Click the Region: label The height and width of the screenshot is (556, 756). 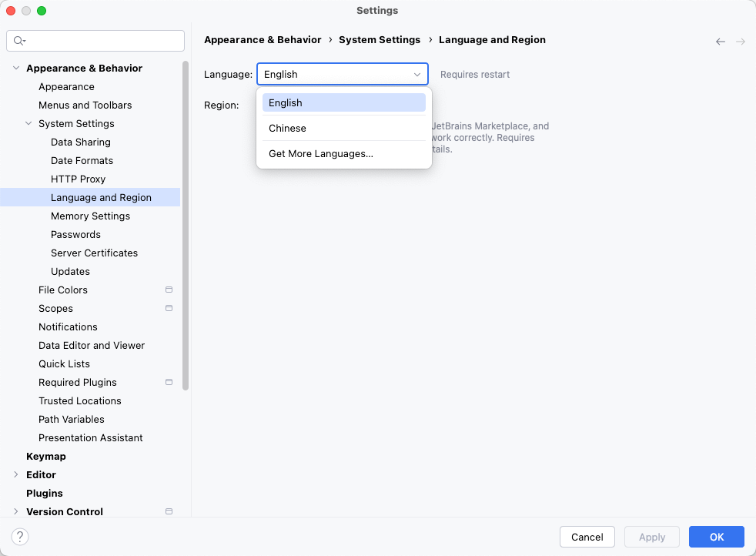point(221,106)
